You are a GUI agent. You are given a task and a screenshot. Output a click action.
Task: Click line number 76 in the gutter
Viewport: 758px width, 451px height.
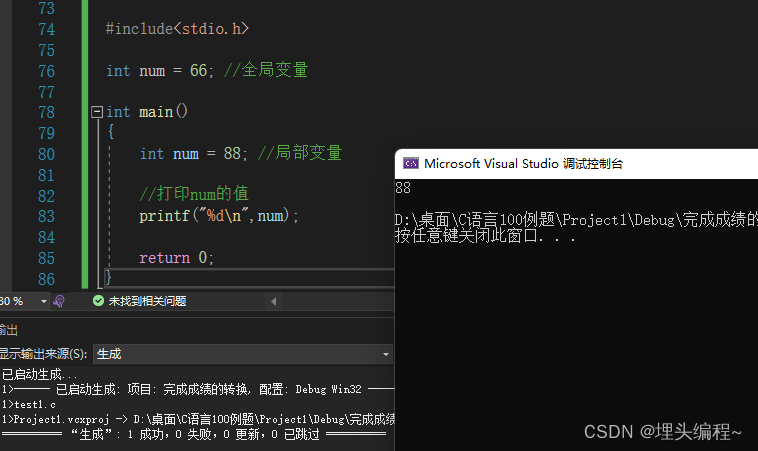click(x=46, y=72)
